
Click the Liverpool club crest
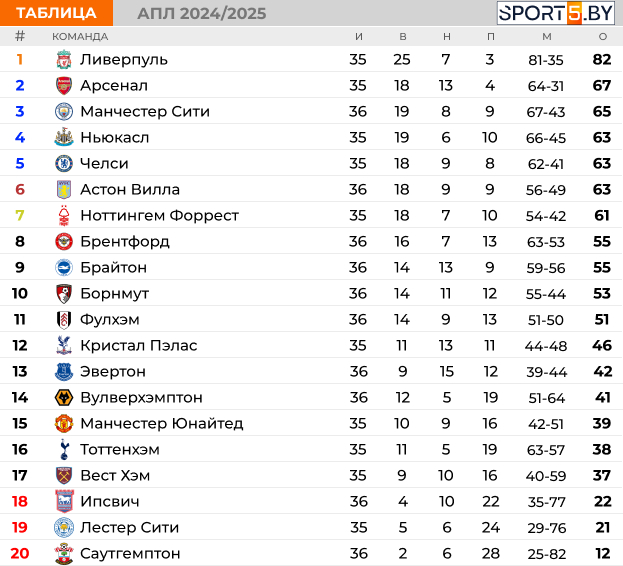[x=64, y=60]
